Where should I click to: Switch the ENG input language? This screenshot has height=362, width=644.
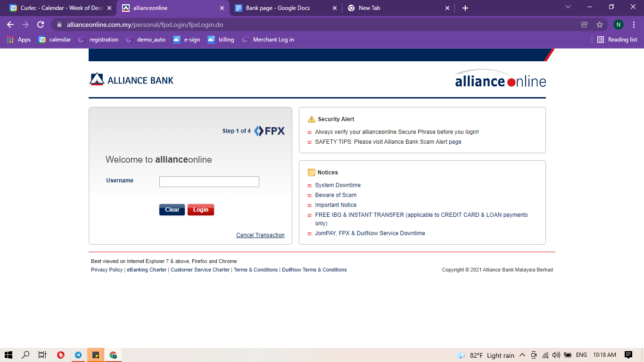(x=581, y=355)
